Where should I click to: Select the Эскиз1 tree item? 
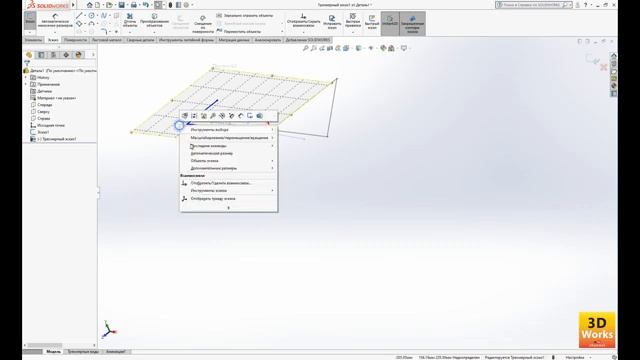(40, 132)
